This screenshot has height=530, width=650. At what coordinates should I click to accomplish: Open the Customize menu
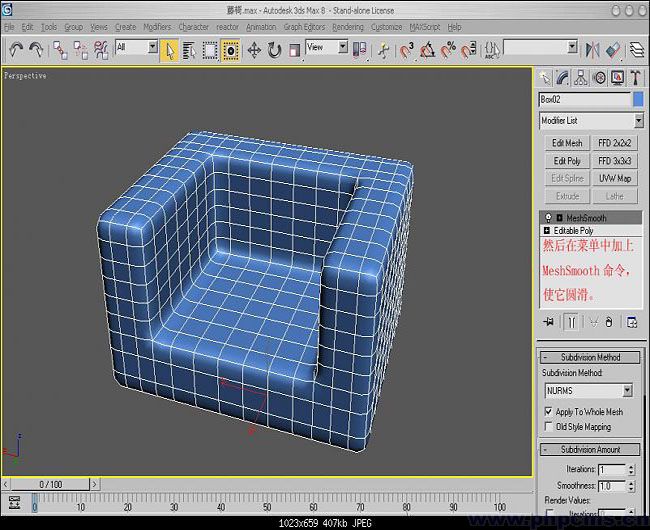(386, 27)
